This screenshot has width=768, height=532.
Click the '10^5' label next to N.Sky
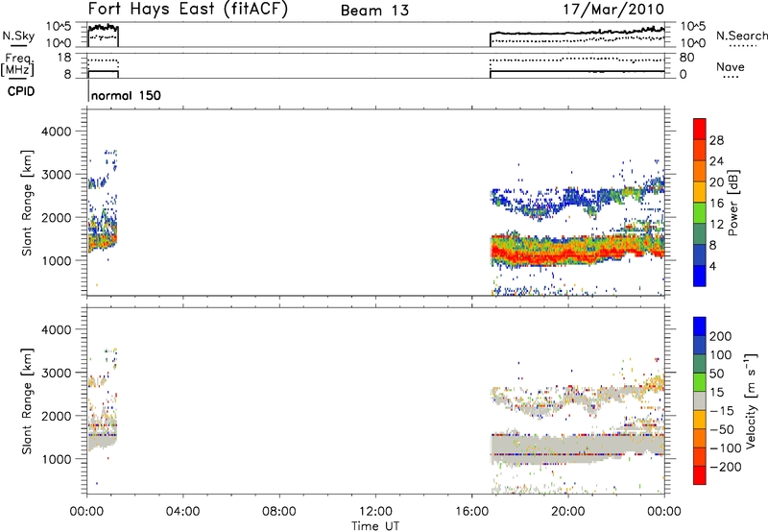click(x=59, y=26)
